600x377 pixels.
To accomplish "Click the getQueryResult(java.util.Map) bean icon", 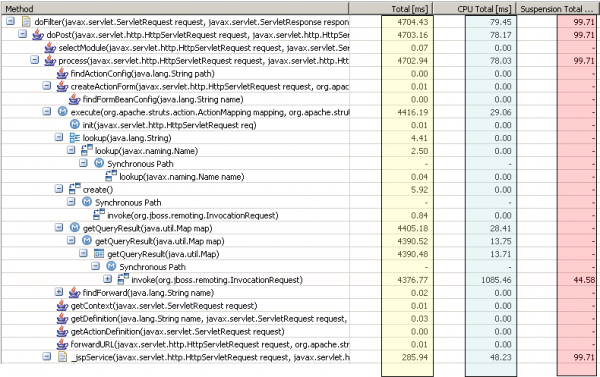I will [x=99, y=253].
